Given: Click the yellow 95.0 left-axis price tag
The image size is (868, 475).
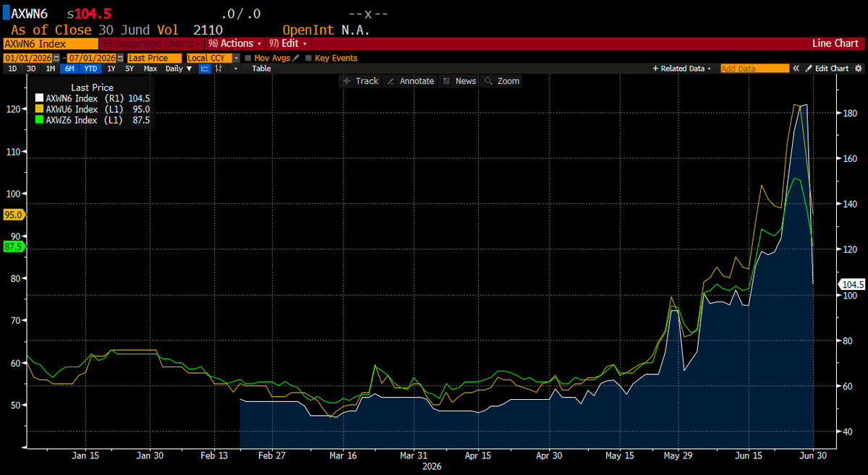Looking at the screenshot, I should tap(14, 215).
